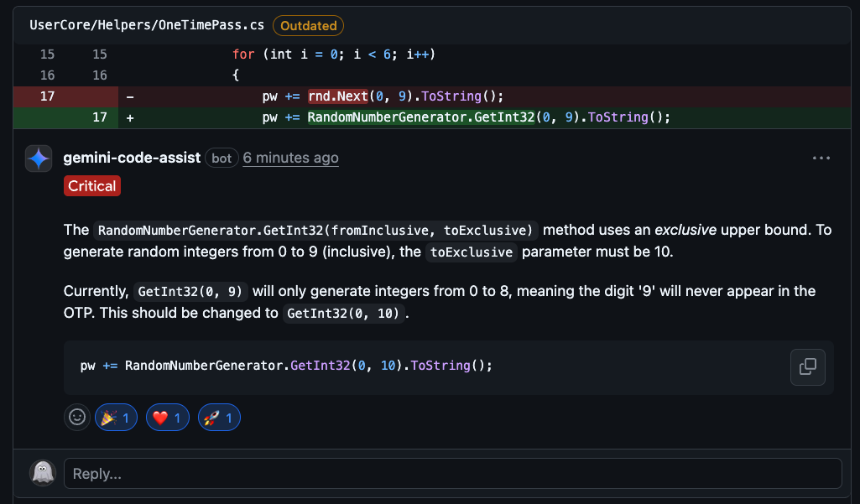Viewport: 860px width, 504px height.
Task: Toggle the party popper reaction
Action: point(117,418)
